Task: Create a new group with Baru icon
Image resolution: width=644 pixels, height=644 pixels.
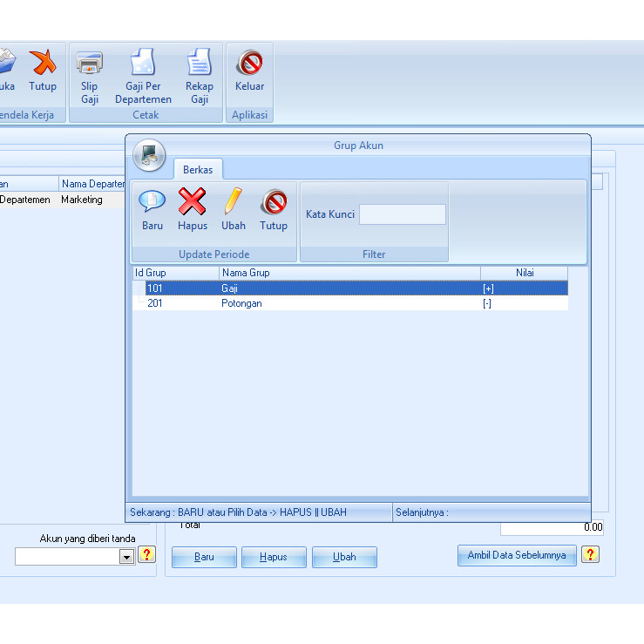Action: [x=152, y=209]
